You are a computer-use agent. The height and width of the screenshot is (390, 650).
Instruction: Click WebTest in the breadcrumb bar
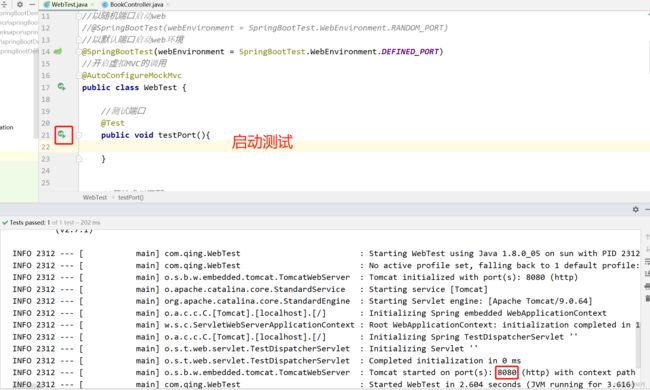click(95, 197)
